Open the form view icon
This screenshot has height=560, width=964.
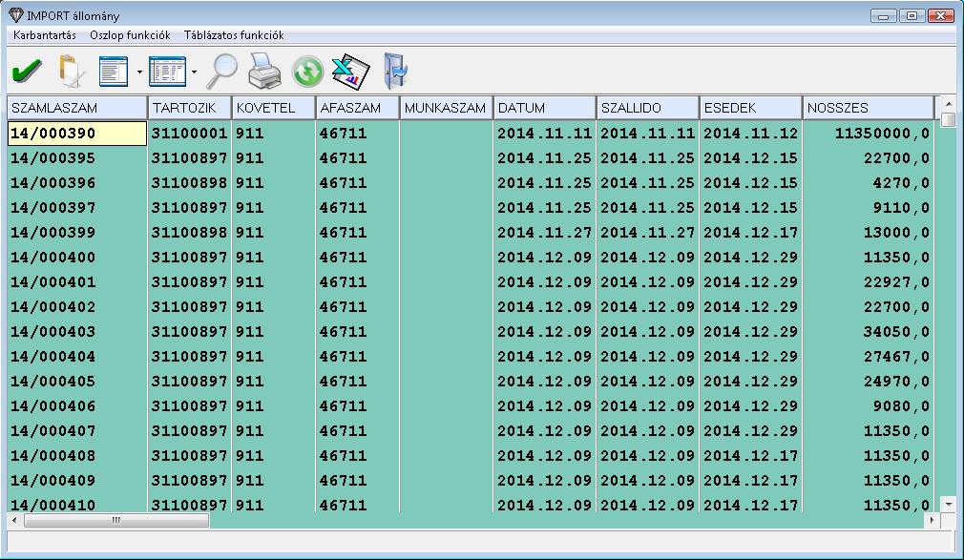(x=113, y=71)
